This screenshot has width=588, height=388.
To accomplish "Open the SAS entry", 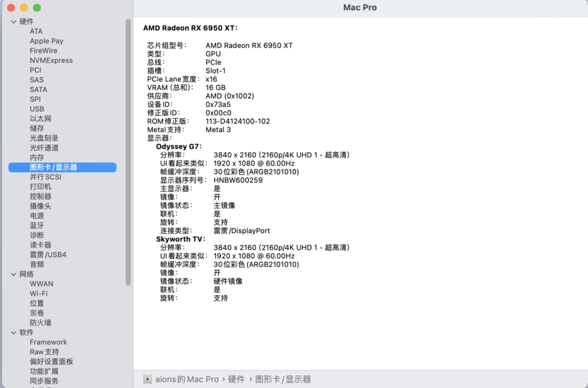I will [37, 80].
